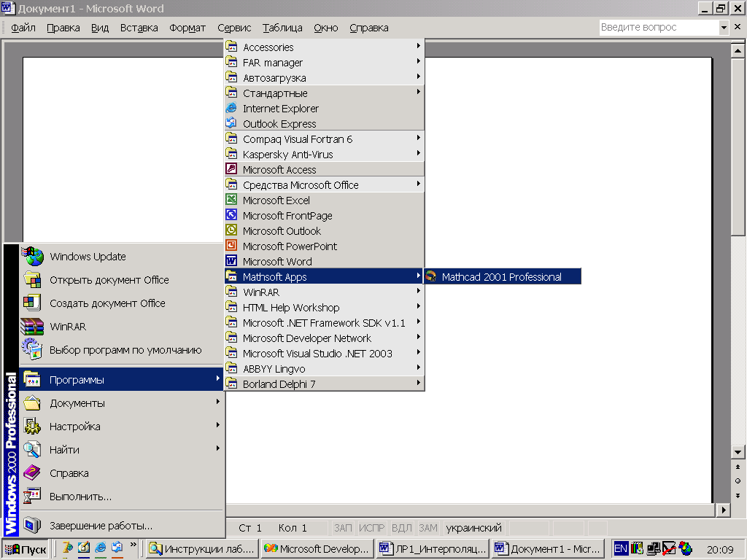
Task: Open ABBYY Lingvo folder
Action: click(x=324, y=368)
